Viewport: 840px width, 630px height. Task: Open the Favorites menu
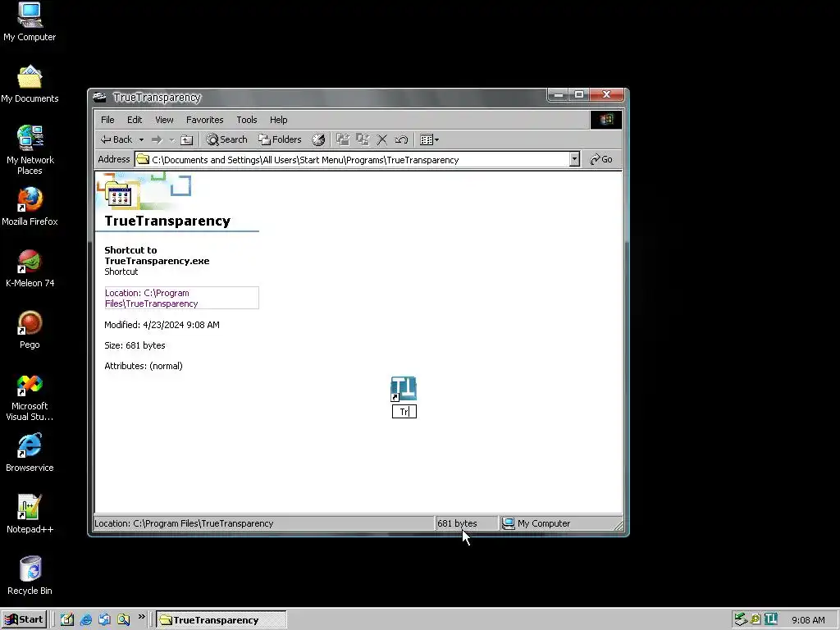coord(204,120)
